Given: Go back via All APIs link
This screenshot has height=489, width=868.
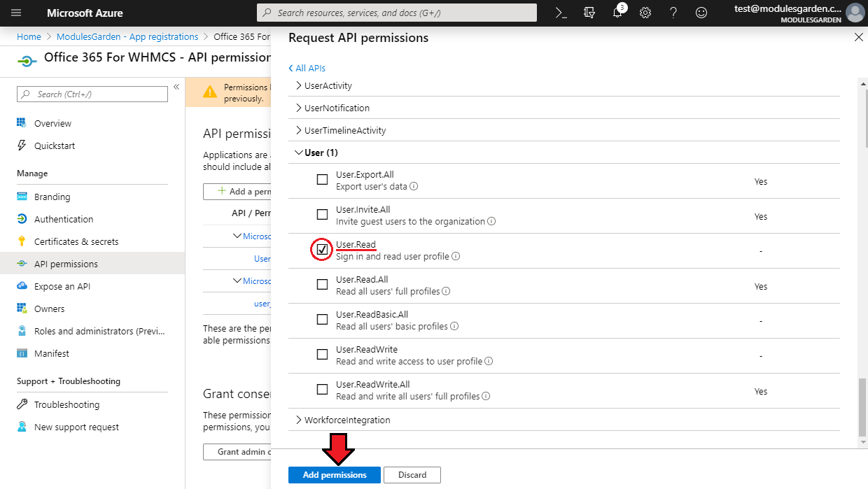Looking at the screenshot, I should pos(307,68).
